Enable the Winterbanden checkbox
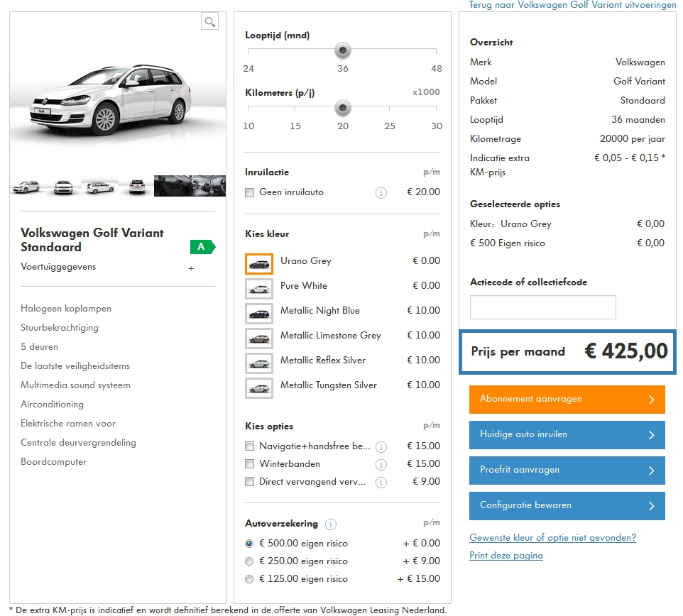 click(250, 463)
